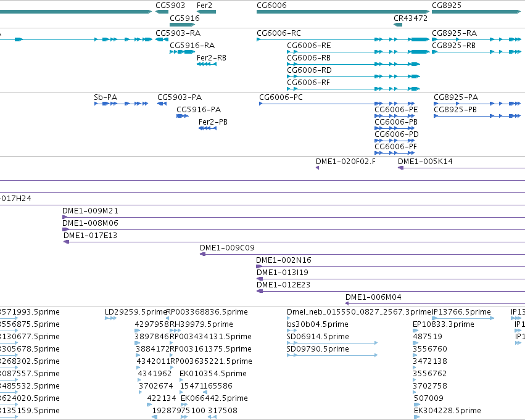Select the LD29259.5prime EST label
525x420 pixels.
pos(136,312)
